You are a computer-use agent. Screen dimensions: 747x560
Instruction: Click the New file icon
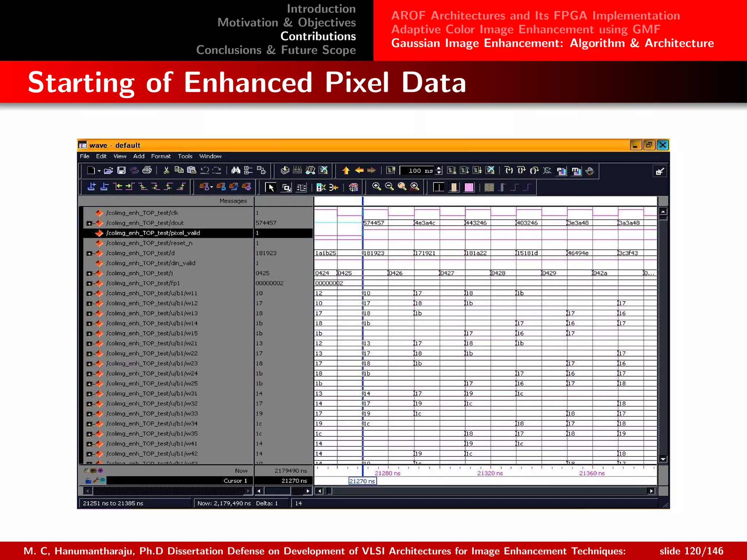(91, 170)
